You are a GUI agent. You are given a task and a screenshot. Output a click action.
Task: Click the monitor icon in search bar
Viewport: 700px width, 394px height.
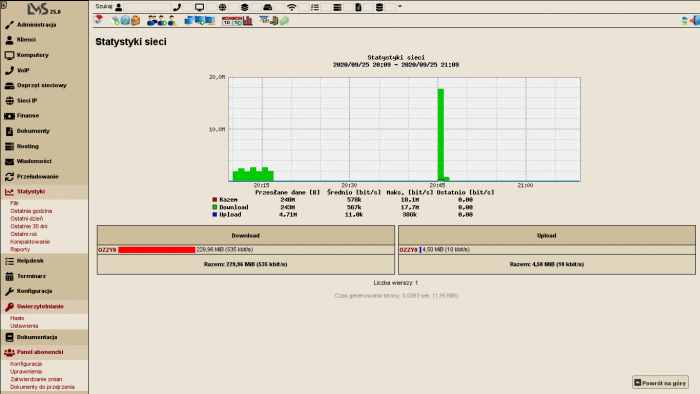click(x=200, y=7)
